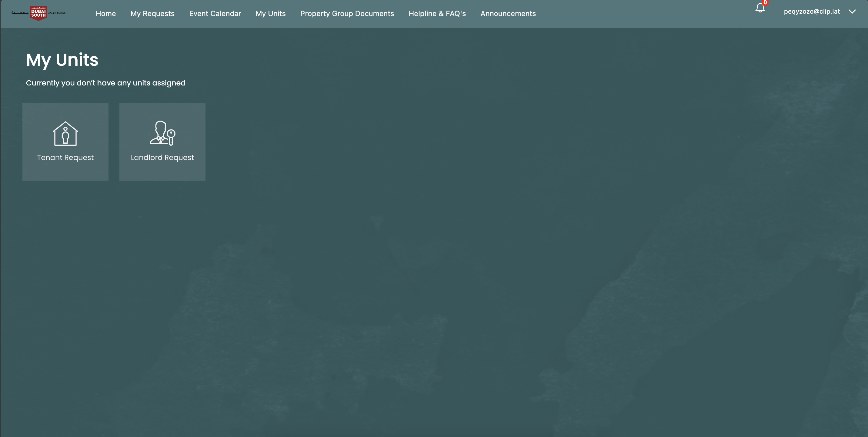The height and width of the screenshot is (437, 868).
Task: Expand the account menu chevron
Action: click(x=852, y=12)
